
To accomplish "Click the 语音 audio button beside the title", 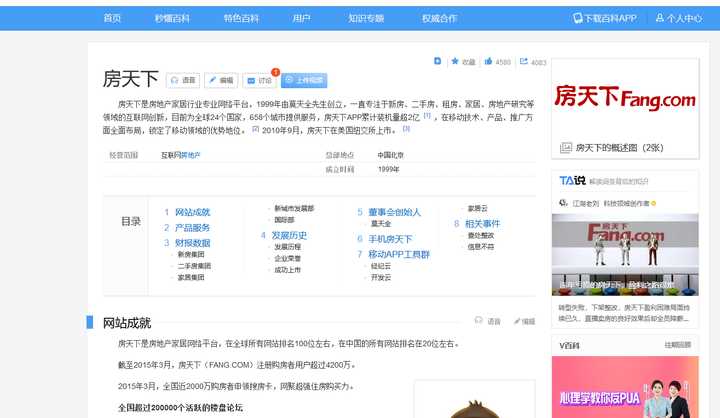I will (183, 80).
